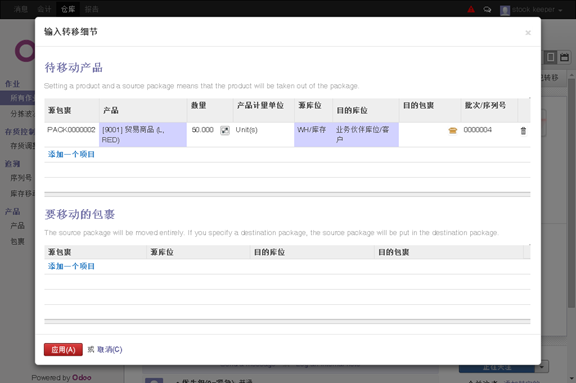Click 添加一个项目 under 待移动产品 table
The height and width of the screenshot is (383, 576).
click(71, 154)
